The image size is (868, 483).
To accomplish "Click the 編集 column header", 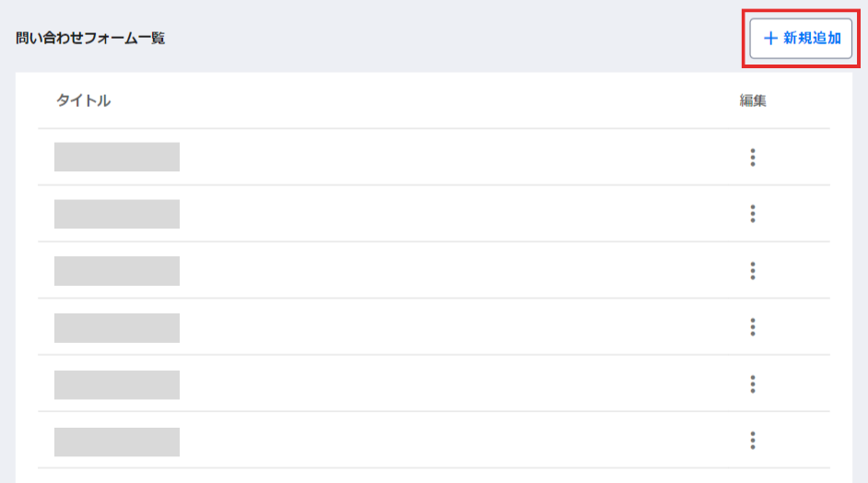I will [x=753, y=101].
